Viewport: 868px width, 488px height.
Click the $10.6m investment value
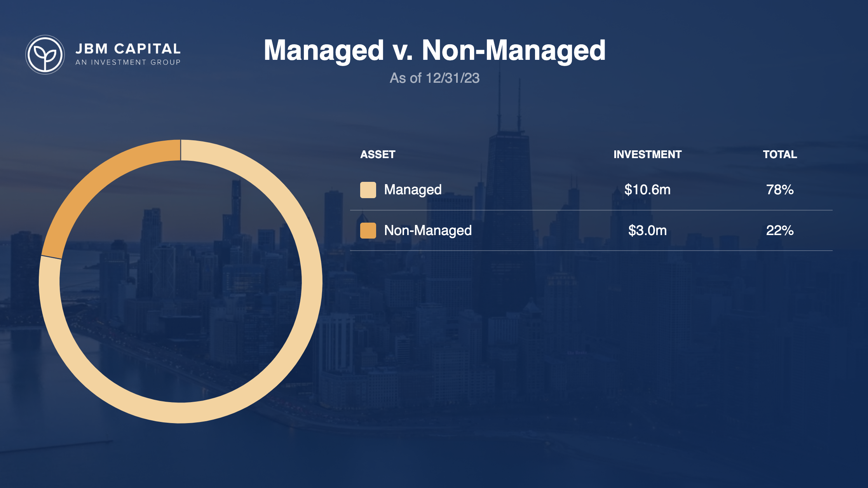(x=647, y=190)
